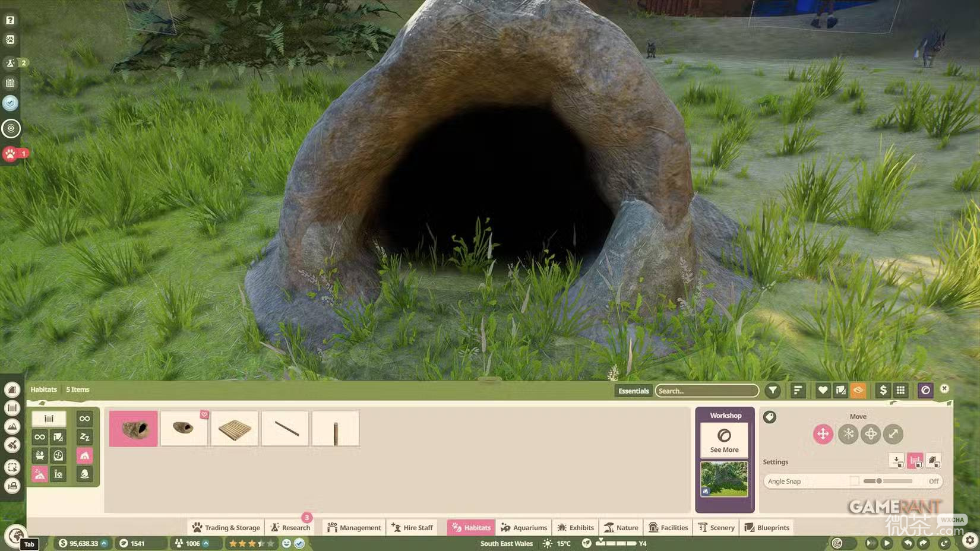This screenshot has width=980, height=551.
Task: Click the Search input field
Action: click(707, 391)
